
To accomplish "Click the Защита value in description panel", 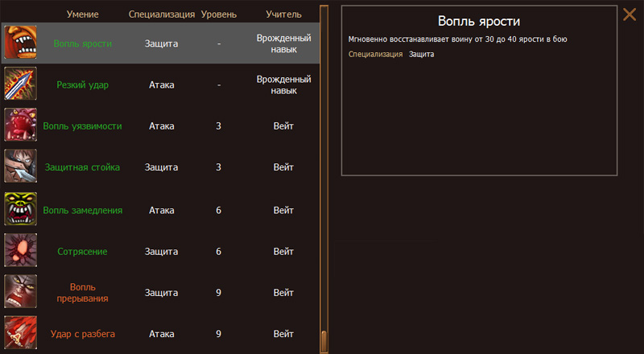I will (x=421, y=54).
